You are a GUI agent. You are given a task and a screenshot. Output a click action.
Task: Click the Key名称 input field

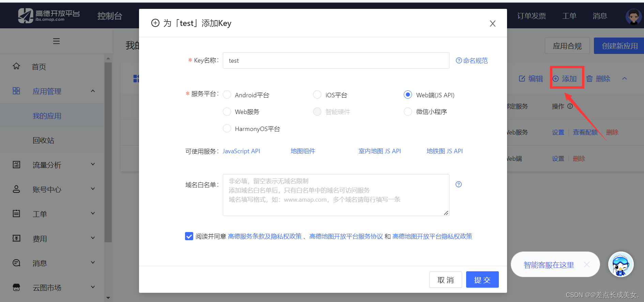coord(336,60)
